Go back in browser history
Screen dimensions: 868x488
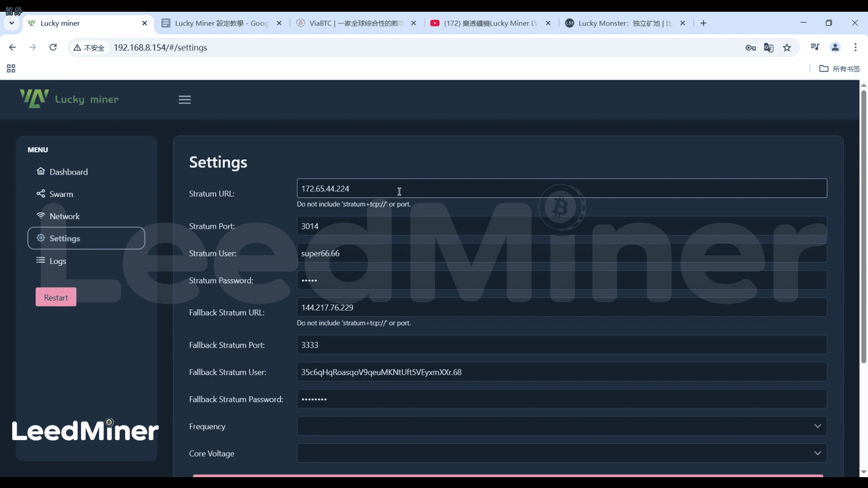pos(12,47)
